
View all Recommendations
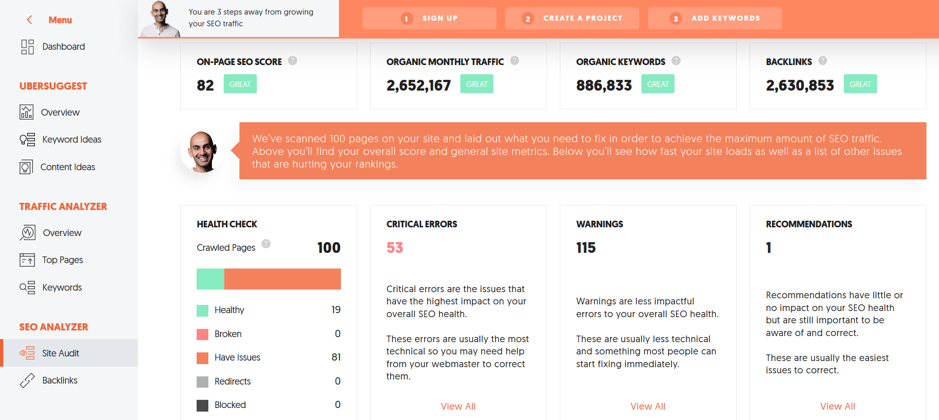(x=838, y=406)
